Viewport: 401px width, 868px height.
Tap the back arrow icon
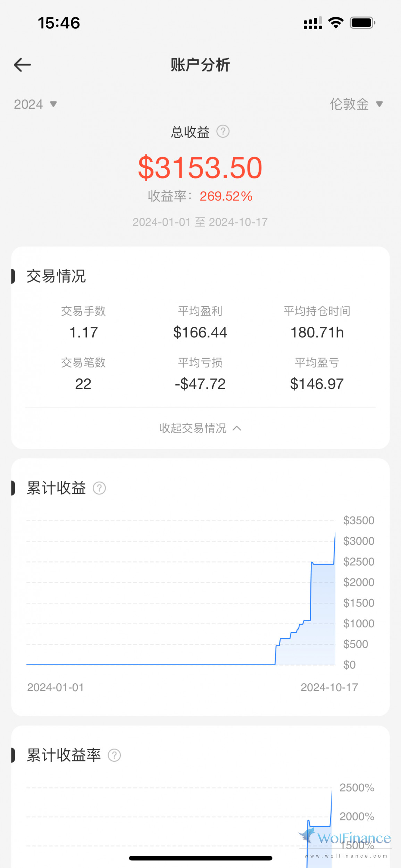tap(23, 65)
